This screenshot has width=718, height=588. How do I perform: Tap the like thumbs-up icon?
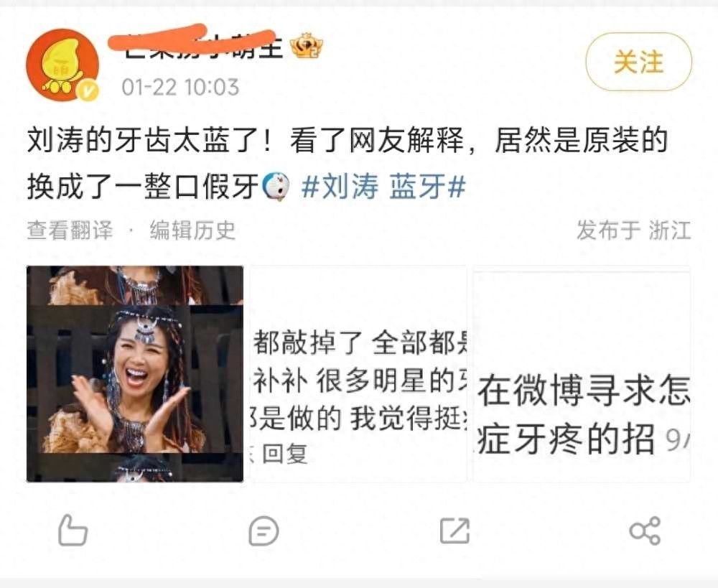(73, 531)
